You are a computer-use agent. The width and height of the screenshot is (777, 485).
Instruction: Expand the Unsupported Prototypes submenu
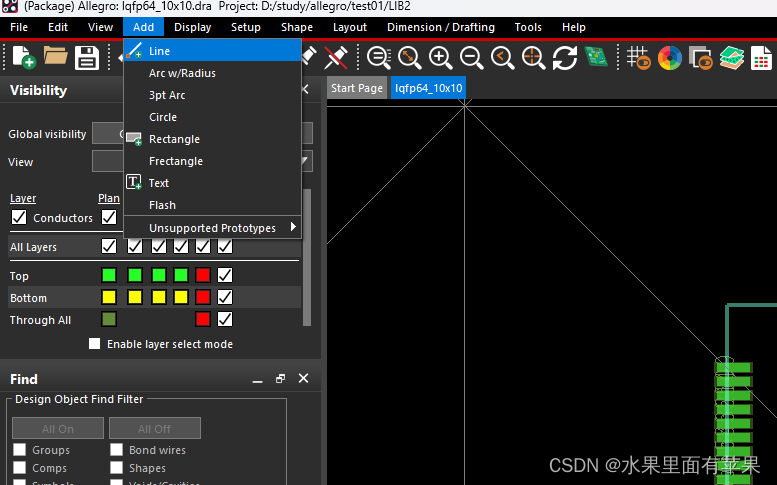click(x=212, y=228)
